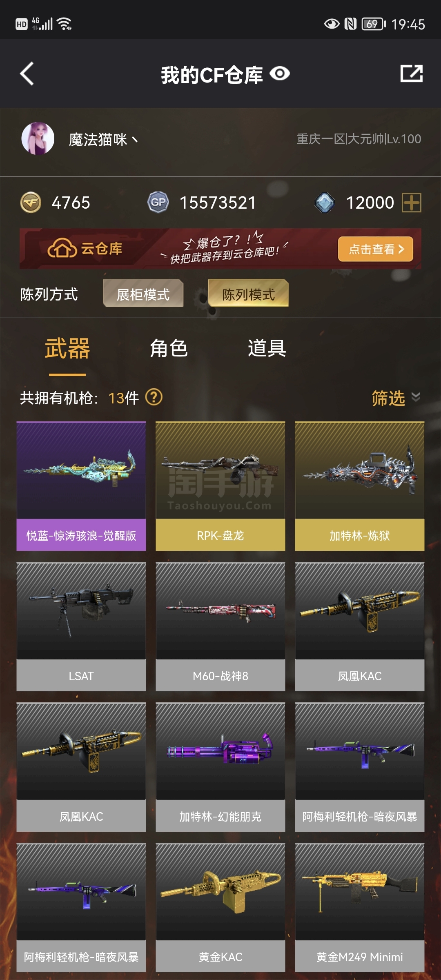Image resolution: width=441 pixels, height=980 pixels.
Task: Click the 筛选 double chevron arrow
Action: (x=416, y=397)
